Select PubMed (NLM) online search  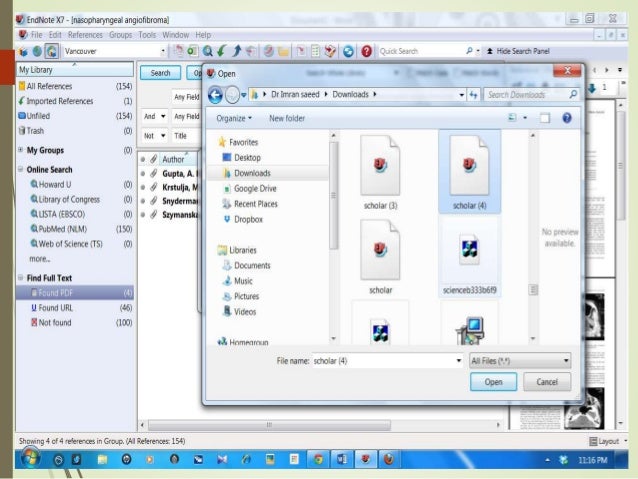tap(75, 229)
